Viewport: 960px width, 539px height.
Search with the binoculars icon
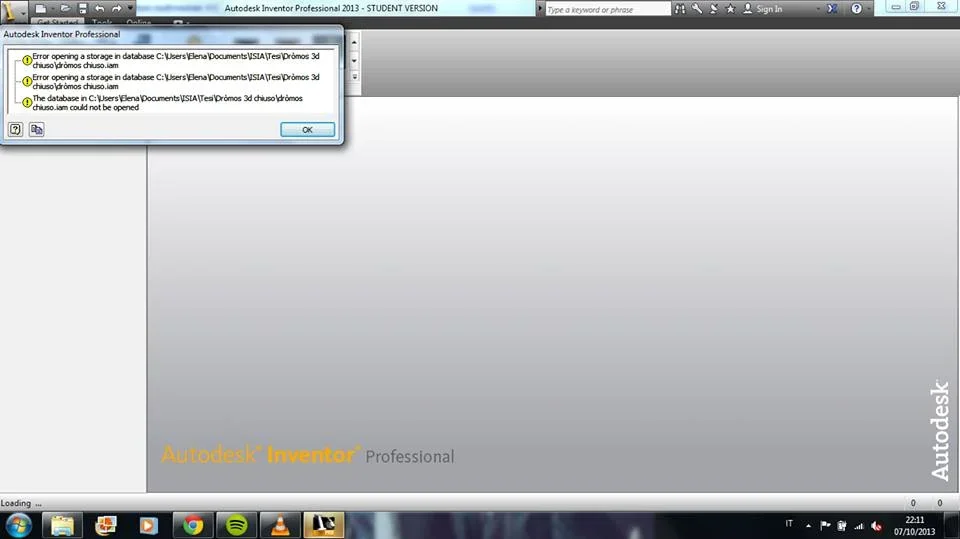[680, 9]
